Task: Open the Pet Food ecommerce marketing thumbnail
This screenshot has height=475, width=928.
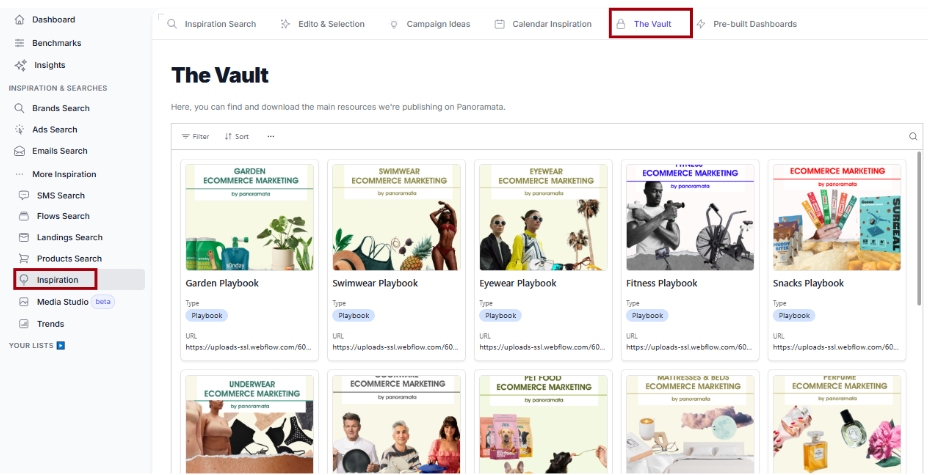Action: [x=543, y=424]
